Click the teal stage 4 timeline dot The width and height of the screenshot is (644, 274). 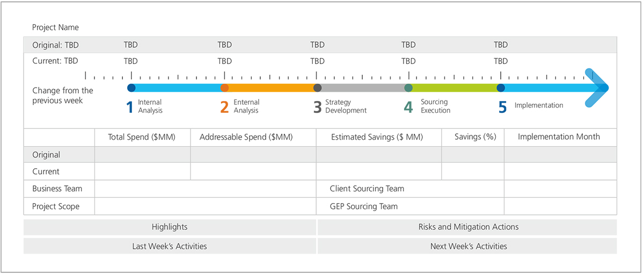[x=408, y=88]
